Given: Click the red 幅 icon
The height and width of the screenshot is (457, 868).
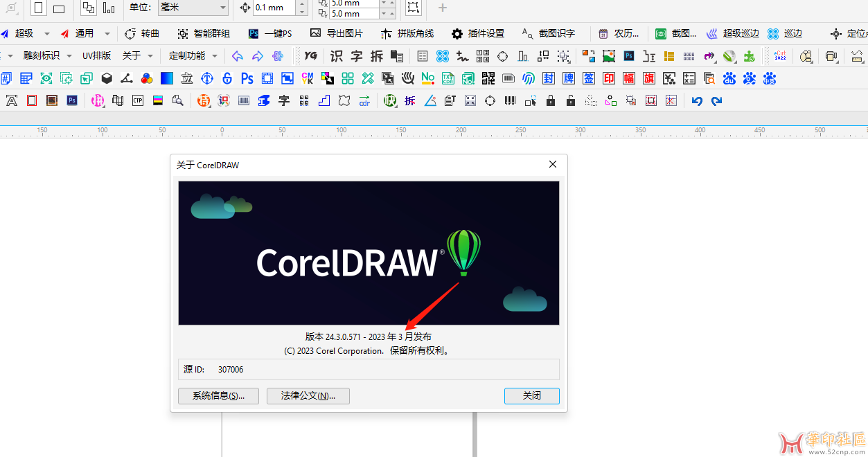Looking at the screenshot, I should point(629,79).
